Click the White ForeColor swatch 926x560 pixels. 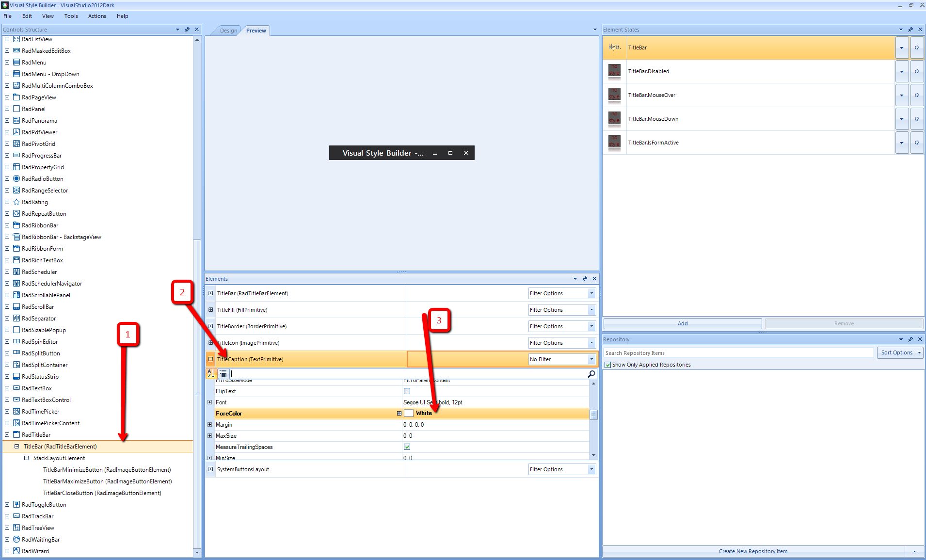pyautogui.click(x=409, y=414)
